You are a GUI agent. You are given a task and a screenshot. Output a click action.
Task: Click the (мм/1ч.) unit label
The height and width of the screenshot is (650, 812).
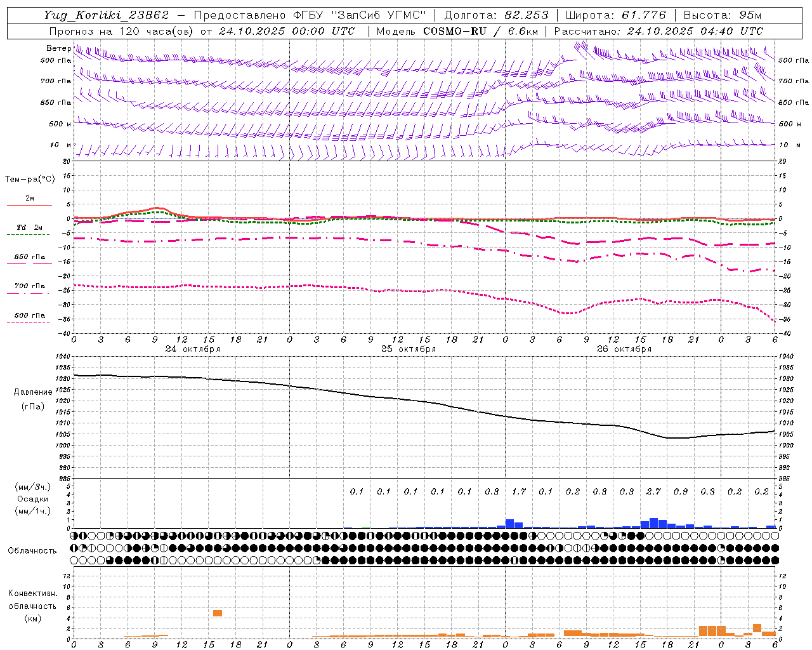32,511
